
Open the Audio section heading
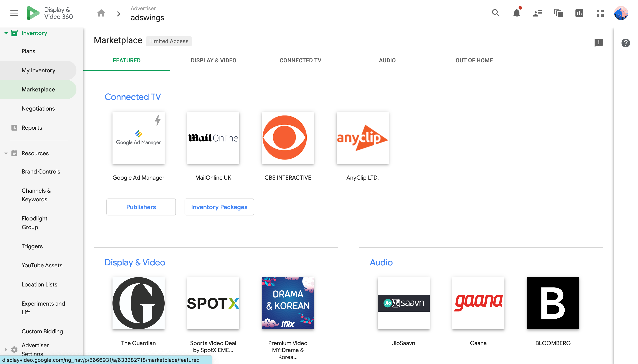(381, 263)
